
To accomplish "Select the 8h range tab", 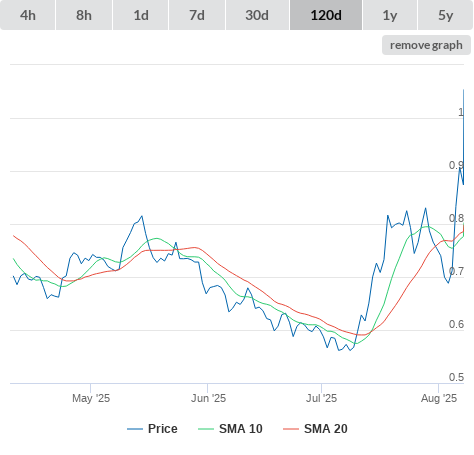I will pyautogui.click(x=84, y=15).
